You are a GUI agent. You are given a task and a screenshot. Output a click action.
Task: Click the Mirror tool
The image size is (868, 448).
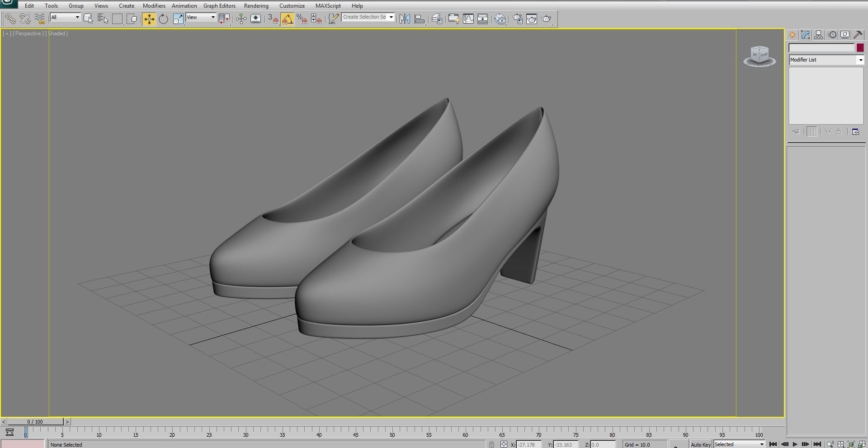click(405, 19)
